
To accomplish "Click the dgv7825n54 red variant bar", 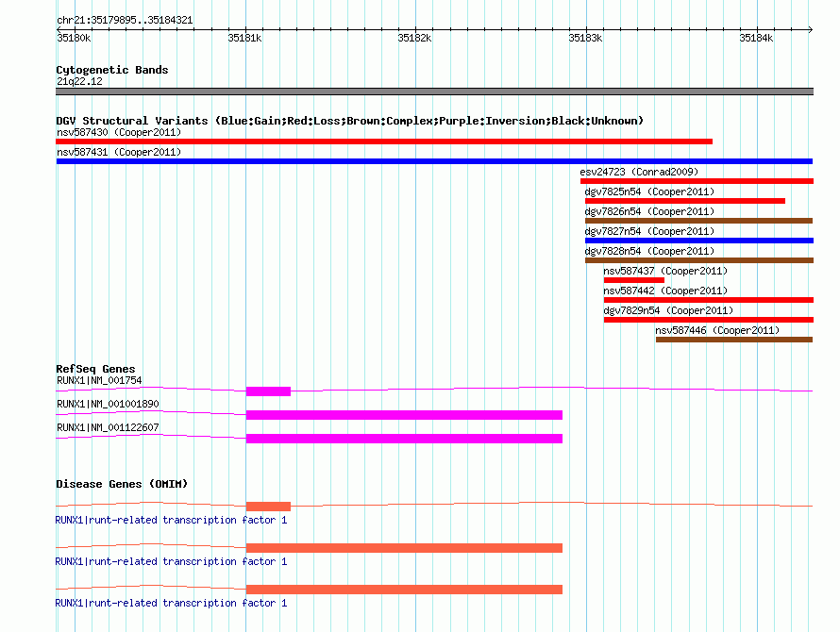I will click(685, 201).
